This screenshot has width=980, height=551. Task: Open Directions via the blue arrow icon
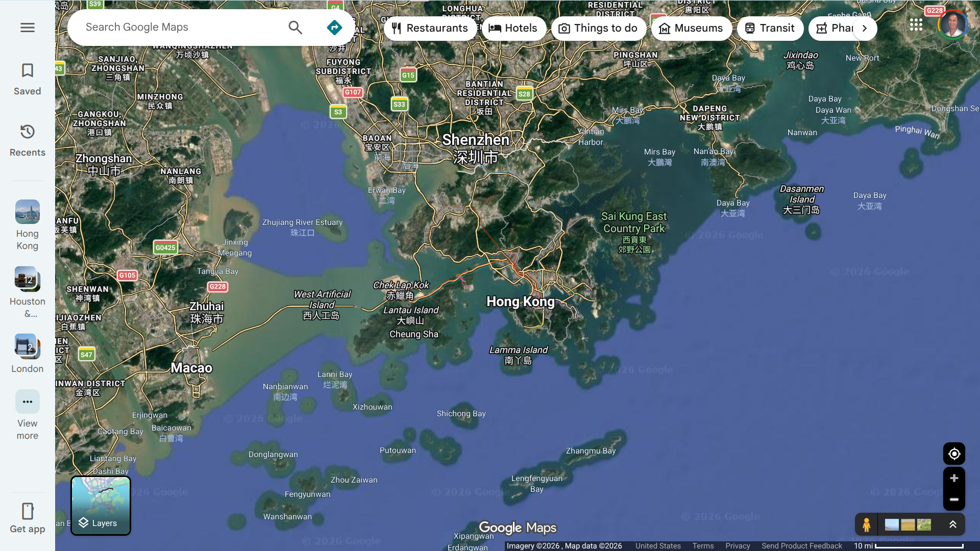pyautogui.click(x=334, y=28)
